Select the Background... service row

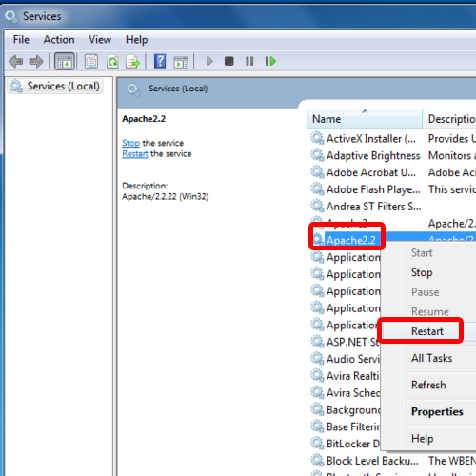[x=353, y=409]
